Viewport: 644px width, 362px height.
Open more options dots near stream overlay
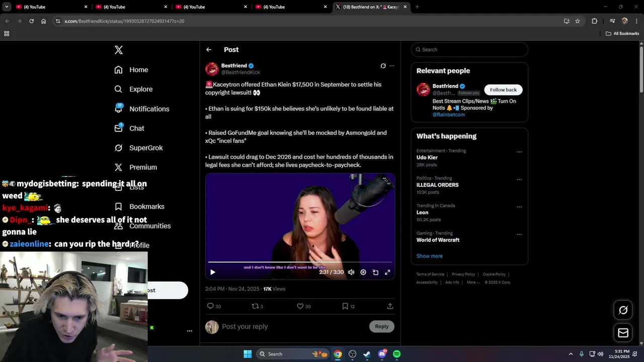coord(190,331)
